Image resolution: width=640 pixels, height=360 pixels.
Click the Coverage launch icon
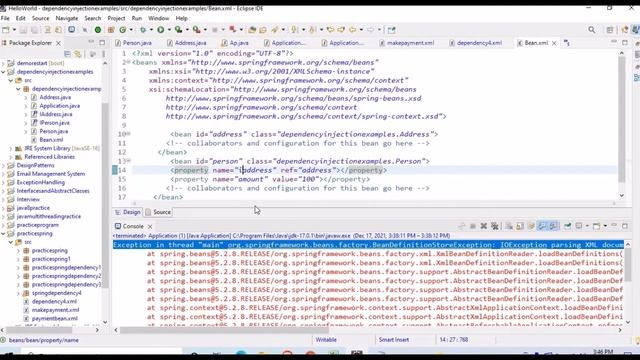coord(178,30)
